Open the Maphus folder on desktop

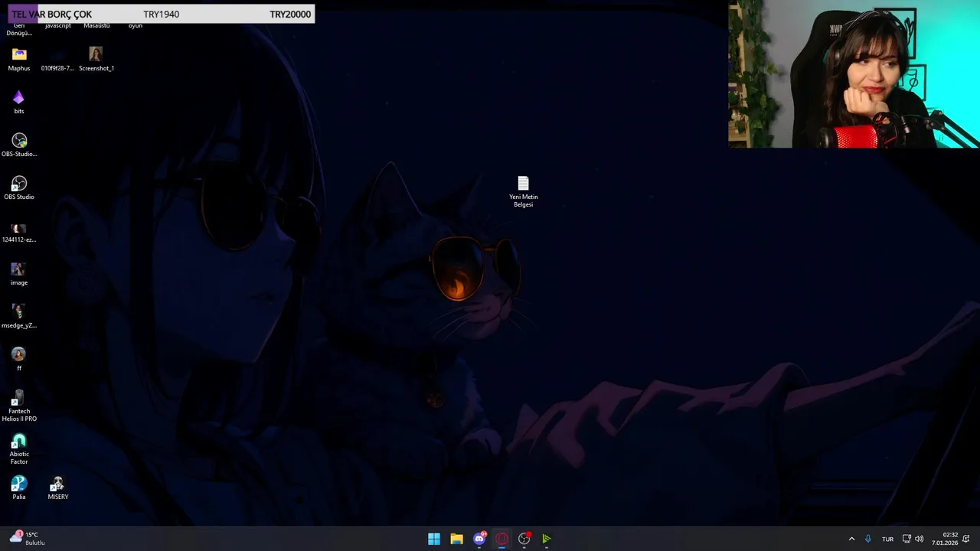tap(19, 59)
